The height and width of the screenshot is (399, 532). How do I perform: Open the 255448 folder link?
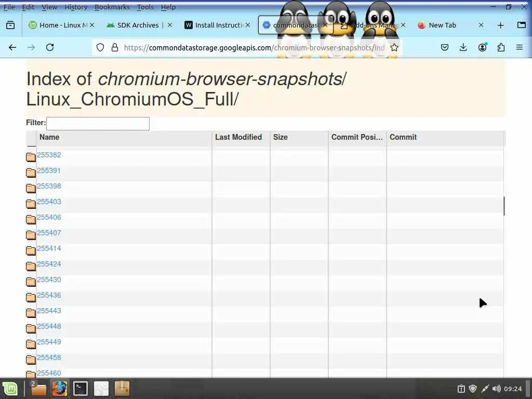[x=49, y=327]
